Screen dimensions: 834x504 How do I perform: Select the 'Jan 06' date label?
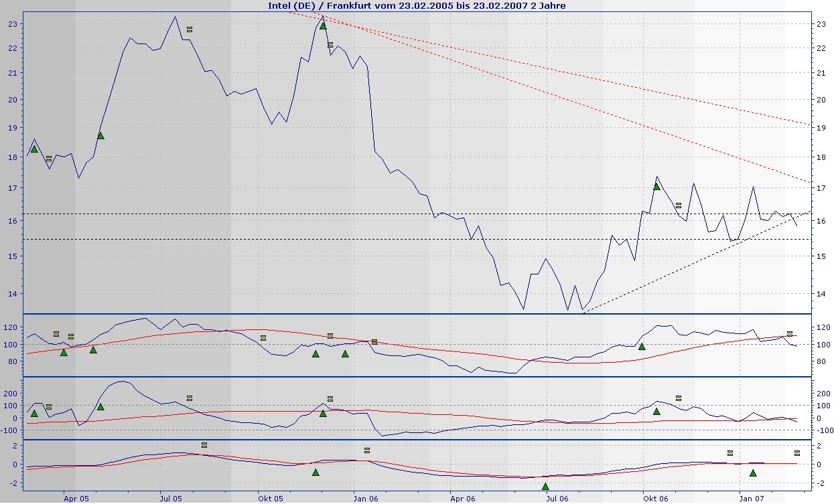click(x=366, y=498)
